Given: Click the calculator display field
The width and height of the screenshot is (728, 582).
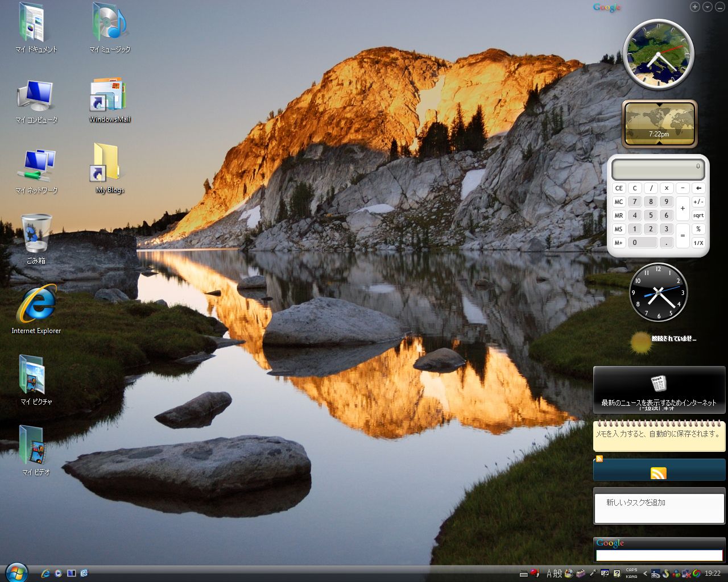Looking at the screenshot, I should click(658, 169).
